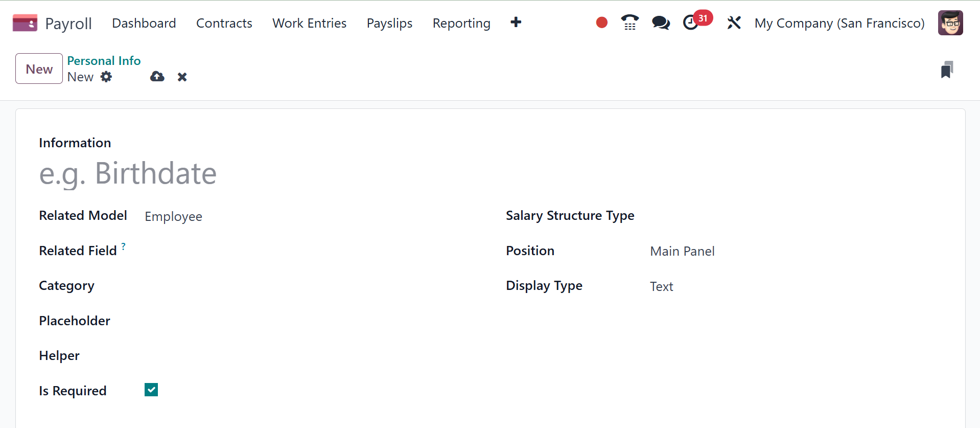
Task: Uncheck the Is Required checkbox
Action: pos(151,390)
